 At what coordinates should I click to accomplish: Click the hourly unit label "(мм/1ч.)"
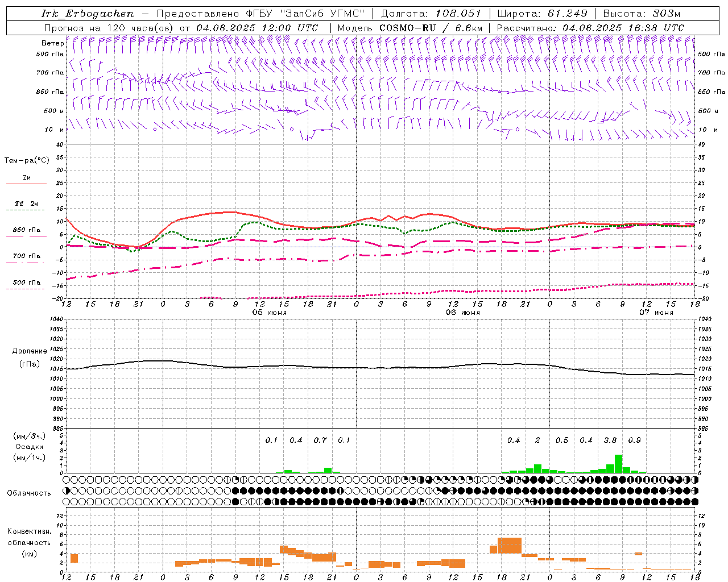[30, 458]
